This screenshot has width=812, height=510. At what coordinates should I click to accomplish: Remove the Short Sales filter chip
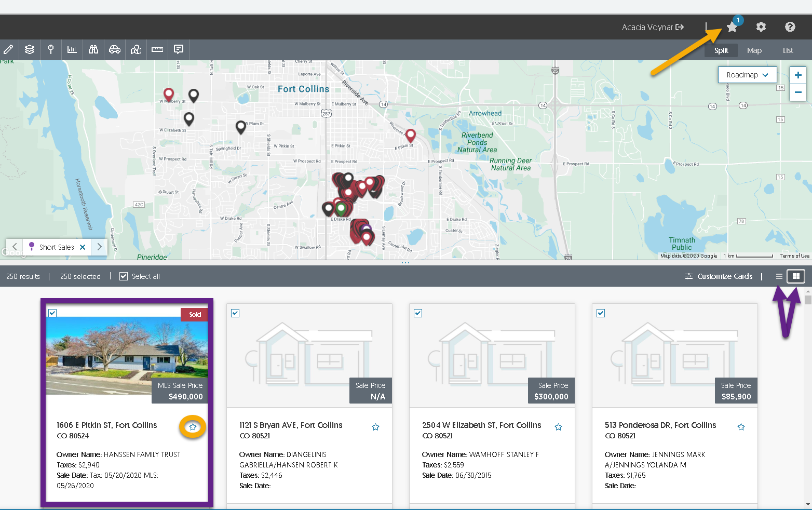pyautogui.click(x=83, y=247)
